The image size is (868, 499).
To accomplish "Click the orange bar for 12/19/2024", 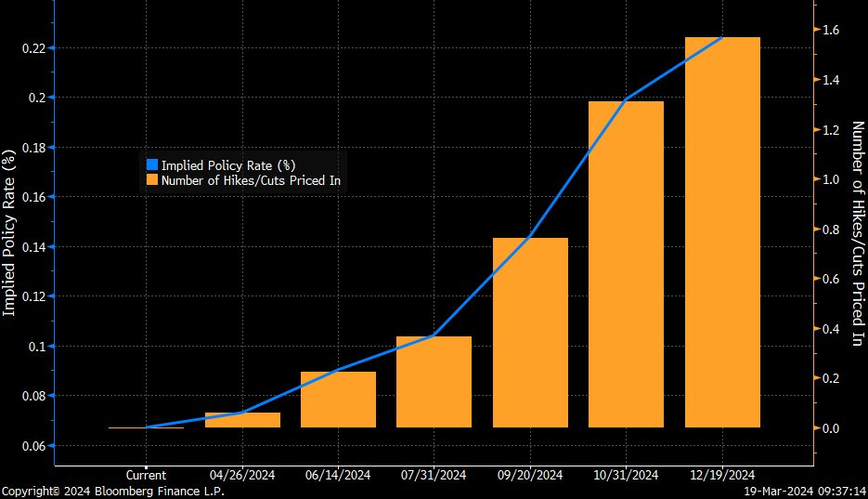I will pyautogui.click(x=722, y=232).
